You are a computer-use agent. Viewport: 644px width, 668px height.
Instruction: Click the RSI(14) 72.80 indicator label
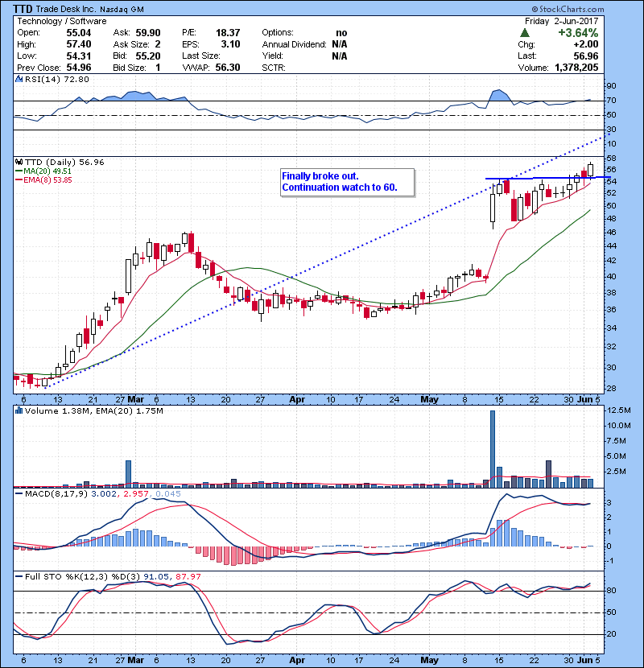pos(56,79)
